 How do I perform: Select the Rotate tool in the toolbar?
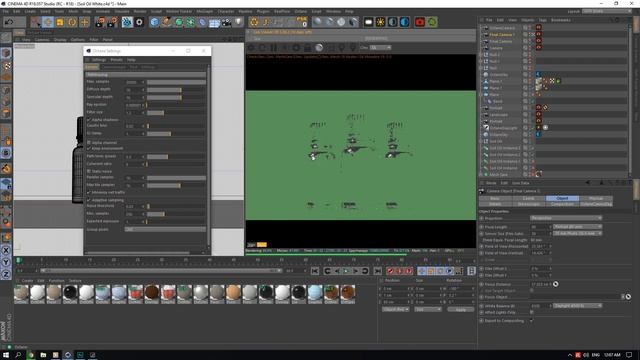tap(72, 22)
